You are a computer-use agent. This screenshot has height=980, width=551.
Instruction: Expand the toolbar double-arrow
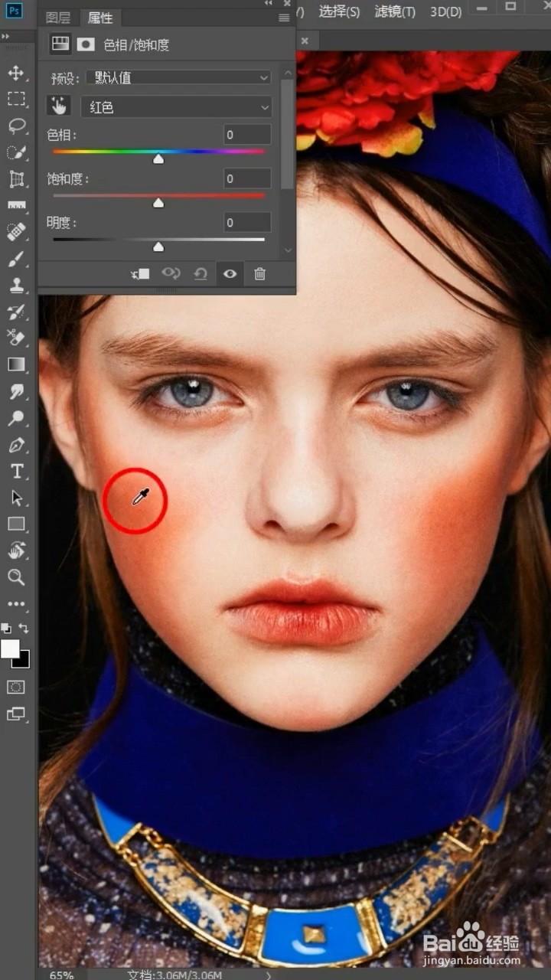6,36
